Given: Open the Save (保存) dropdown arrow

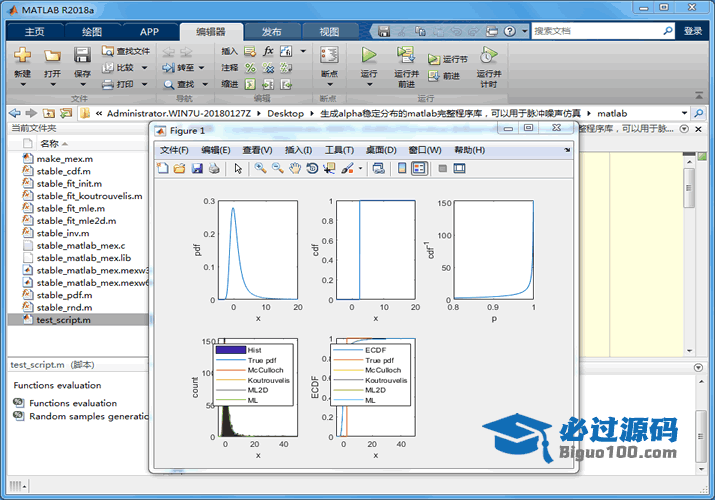Looking at the screenshot, I should (83, 84).
